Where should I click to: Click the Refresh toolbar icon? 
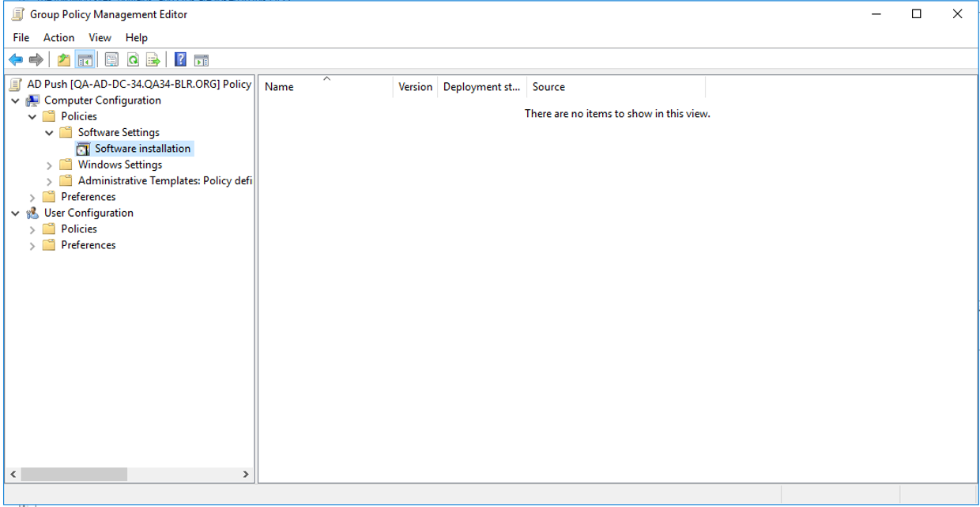coord(133,60)
